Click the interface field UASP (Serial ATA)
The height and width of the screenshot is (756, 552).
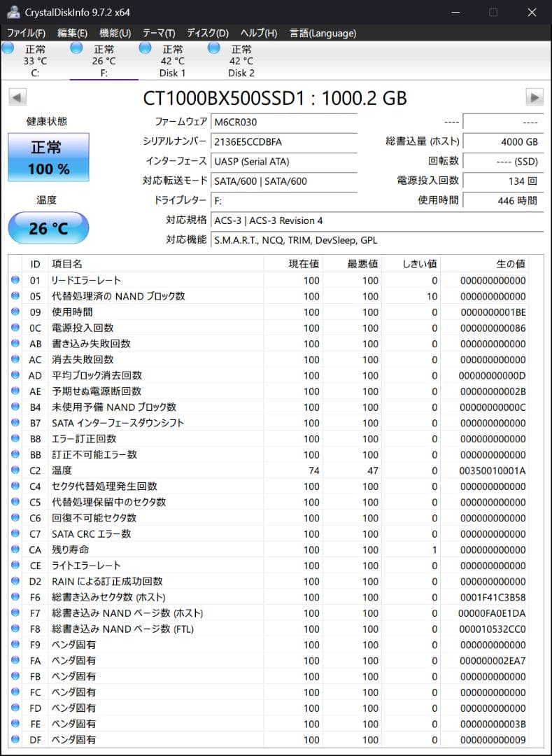click(284, 162)
